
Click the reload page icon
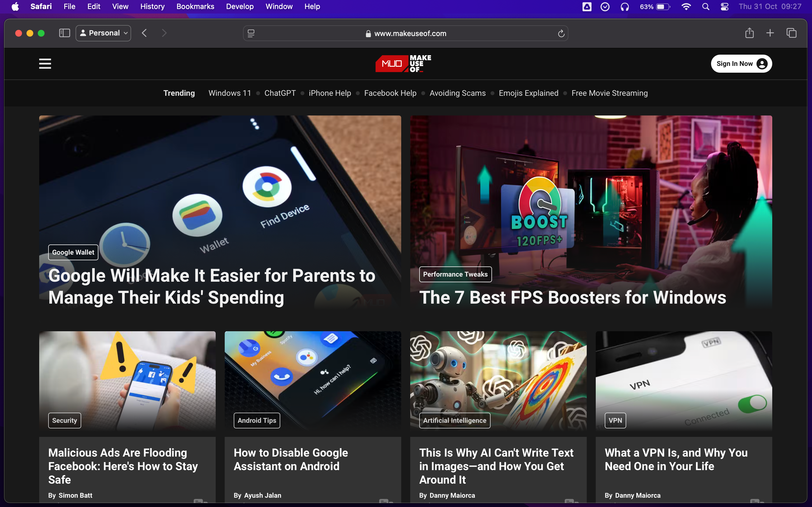coord(561,33)
